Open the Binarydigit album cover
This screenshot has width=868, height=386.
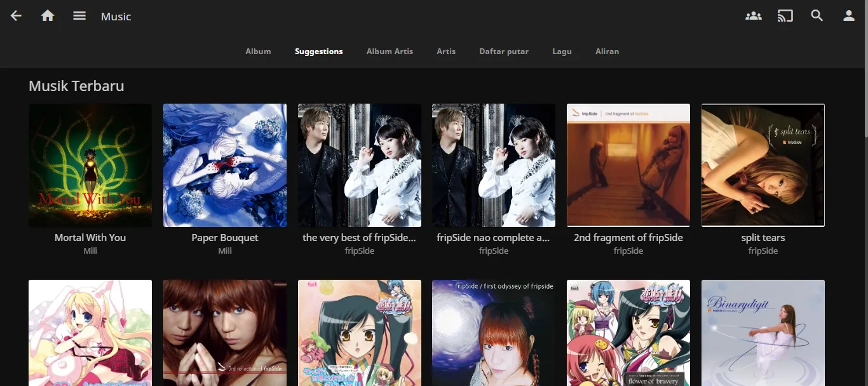[x=763, y=333]
